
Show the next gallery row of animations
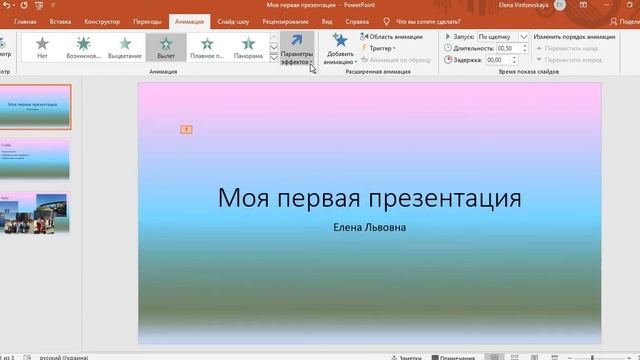click(274, 48)
